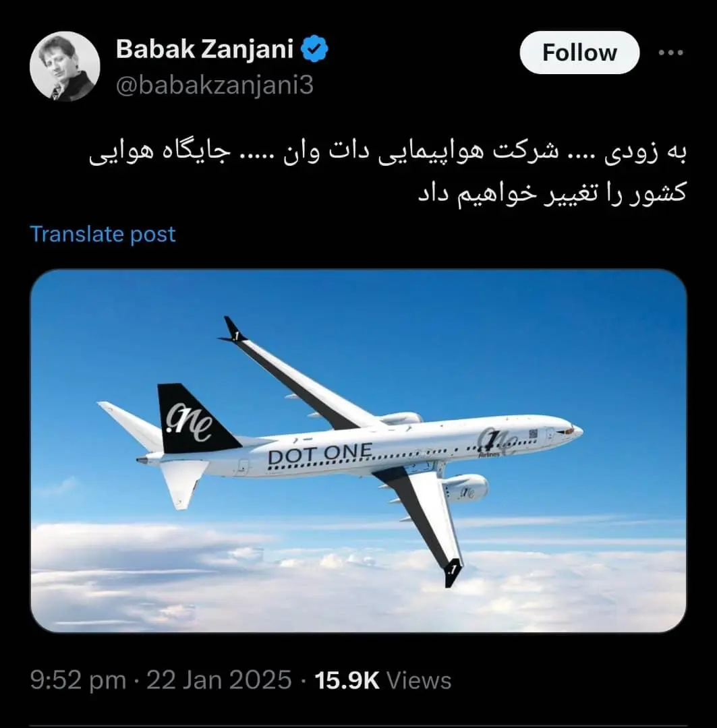Click the 9:52 pm timestamp
The height and width of the screenshot is (728, 717).
point(78,680)
